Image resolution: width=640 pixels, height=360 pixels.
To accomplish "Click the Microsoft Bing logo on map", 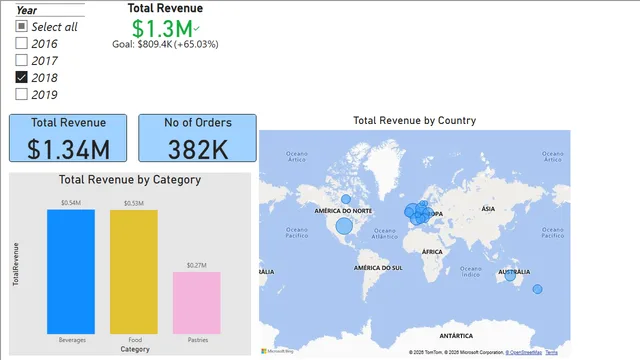I will pos(277,351).
